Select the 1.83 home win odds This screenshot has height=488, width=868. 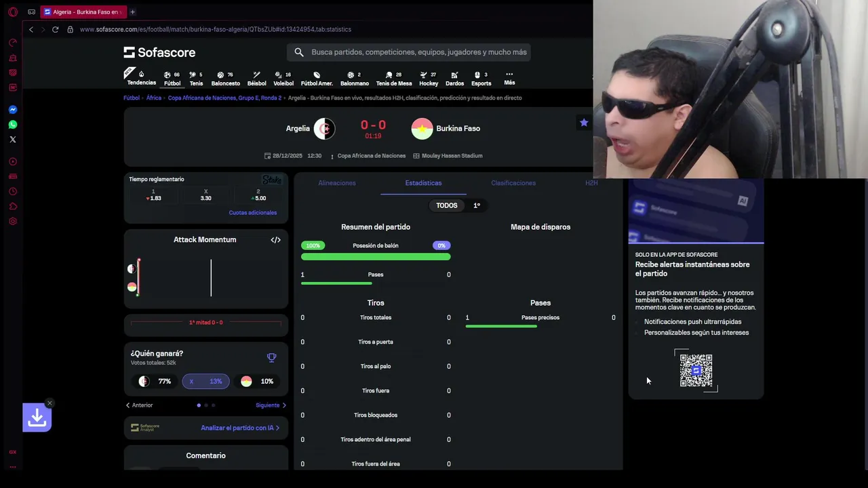click(x=154, y=195)
